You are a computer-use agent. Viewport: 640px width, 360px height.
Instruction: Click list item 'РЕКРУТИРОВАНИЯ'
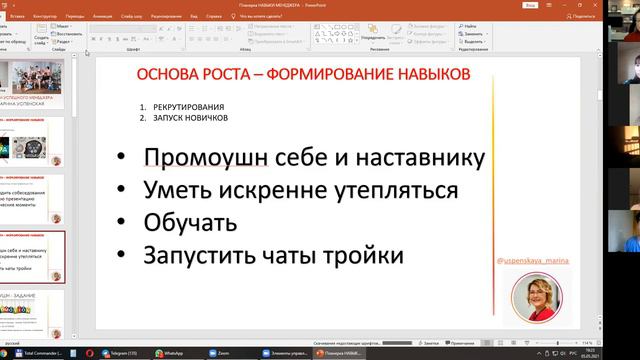(x=189, y=107)
